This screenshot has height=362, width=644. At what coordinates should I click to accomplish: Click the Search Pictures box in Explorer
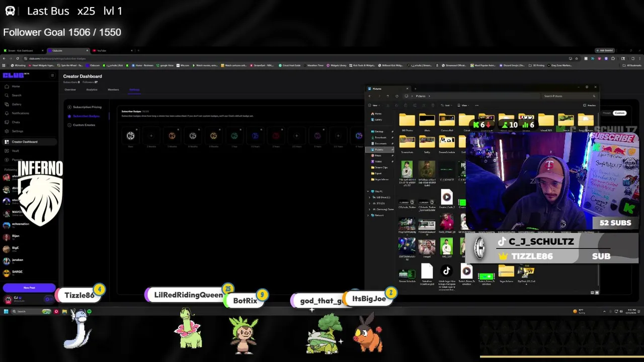(x=569, y=96)
